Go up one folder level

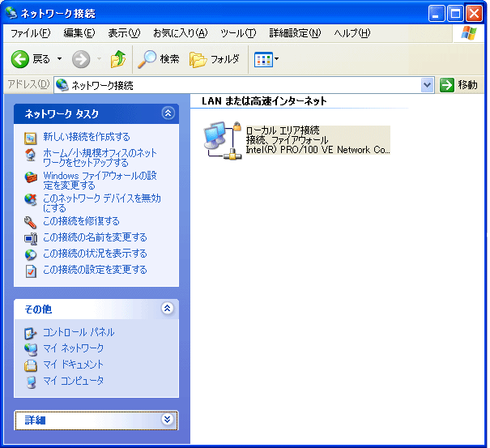[118, 59]
